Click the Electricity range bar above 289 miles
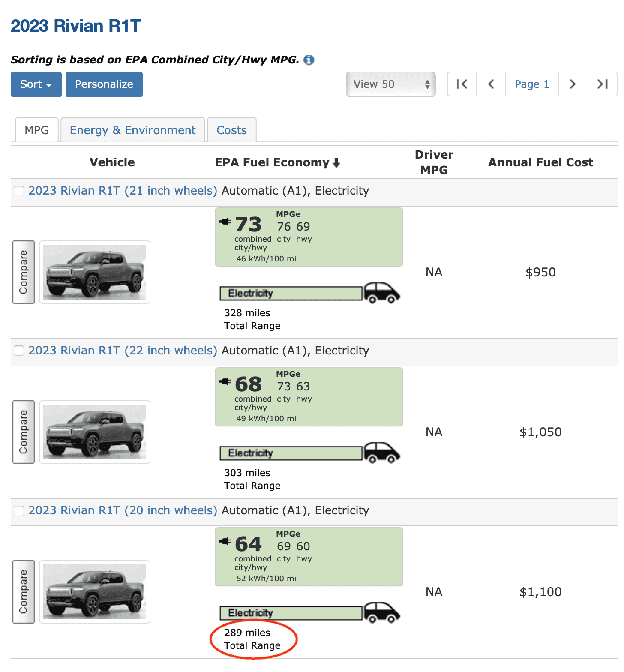 (x=291, y=613)
